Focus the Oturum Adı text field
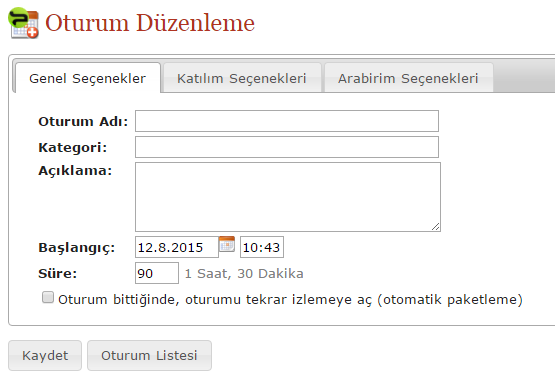The width and height of the screenshot is (555, 380). tap(287, 121)
